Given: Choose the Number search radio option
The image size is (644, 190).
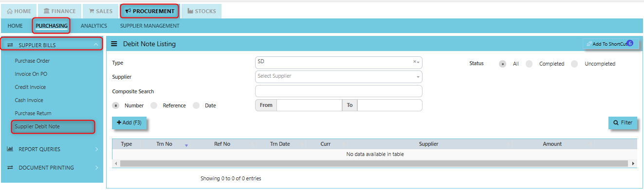Looking at the screenshot, I should (x=116, y=105).
